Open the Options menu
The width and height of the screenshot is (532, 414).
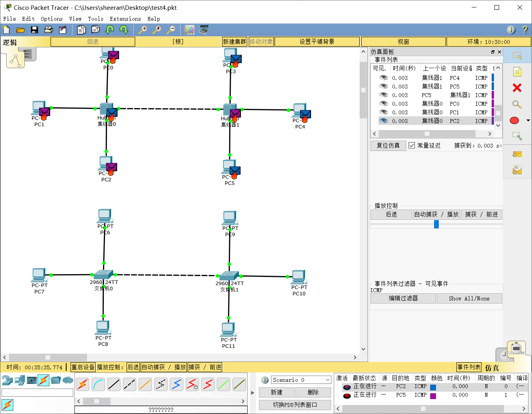(52, 19)
